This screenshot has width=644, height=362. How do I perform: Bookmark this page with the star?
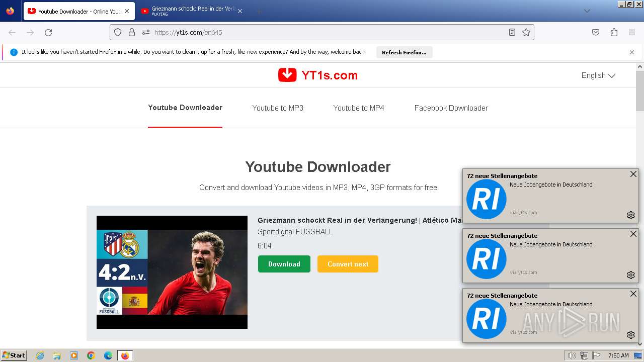526,32
